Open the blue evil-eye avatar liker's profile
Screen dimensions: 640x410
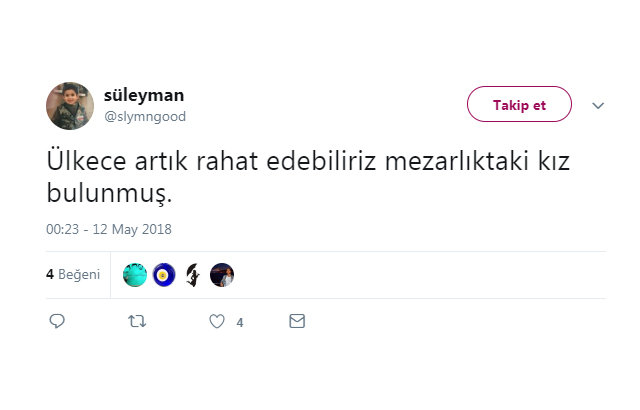(163, 275)
